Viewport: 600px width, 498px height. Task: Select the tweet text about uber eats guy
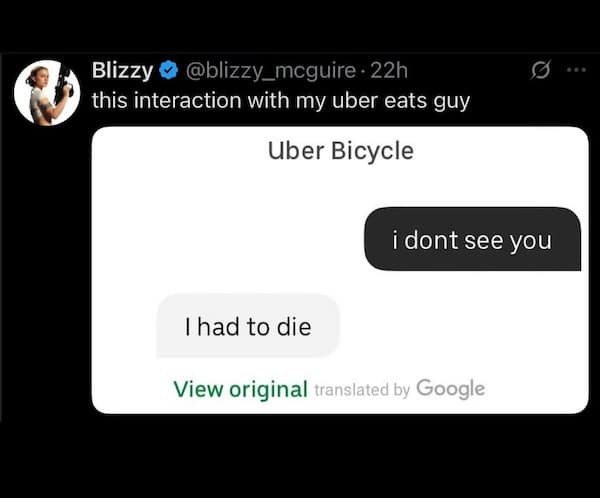click(281, 101)
